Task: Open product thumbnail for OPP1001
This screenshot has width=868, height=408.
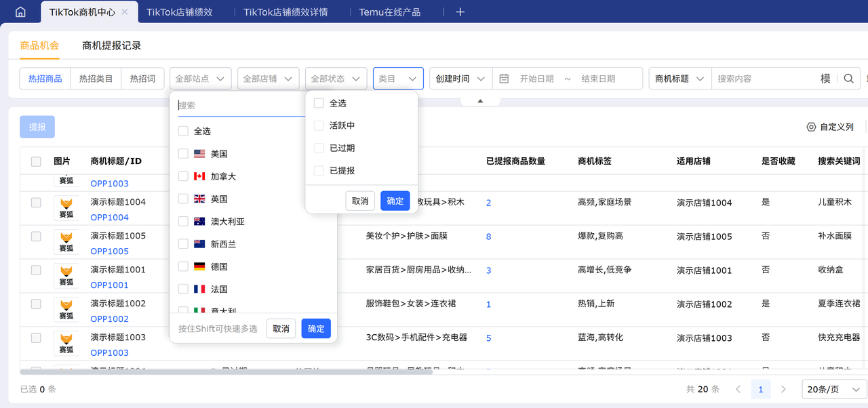Action: [66, 275]
